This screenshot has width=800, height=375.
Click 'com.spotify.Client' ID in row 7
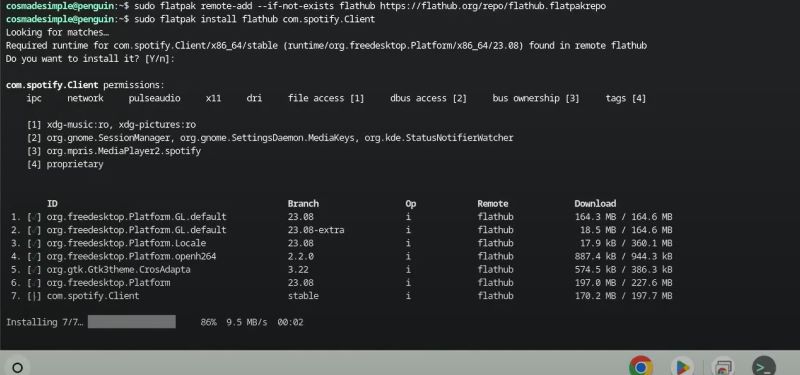pyautogui.click(x=93, y=296)
